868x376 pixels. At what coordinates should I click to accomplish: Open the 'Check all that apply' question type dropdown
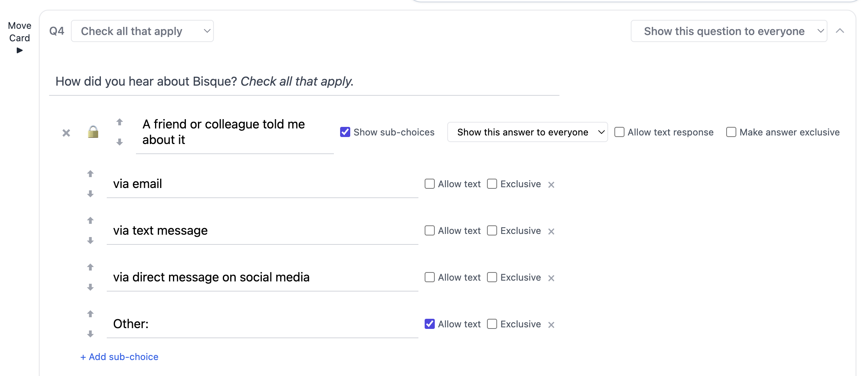(142, 31)
